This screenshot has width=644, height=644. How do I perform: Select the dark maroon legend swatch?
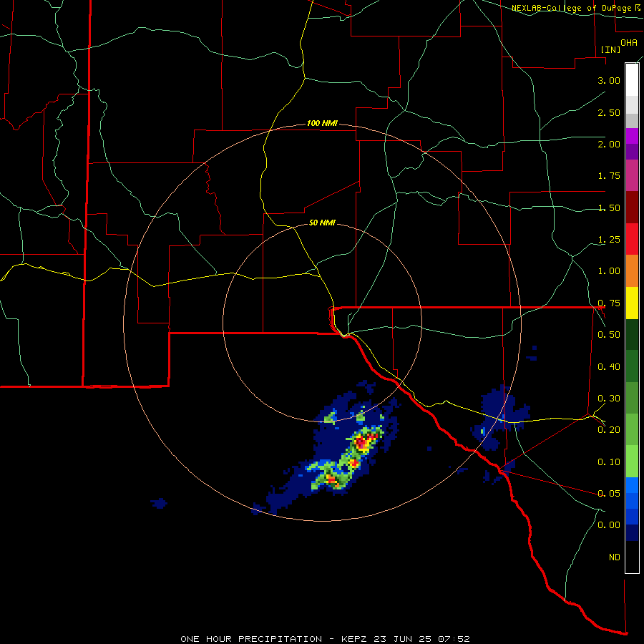click(632, 208)
